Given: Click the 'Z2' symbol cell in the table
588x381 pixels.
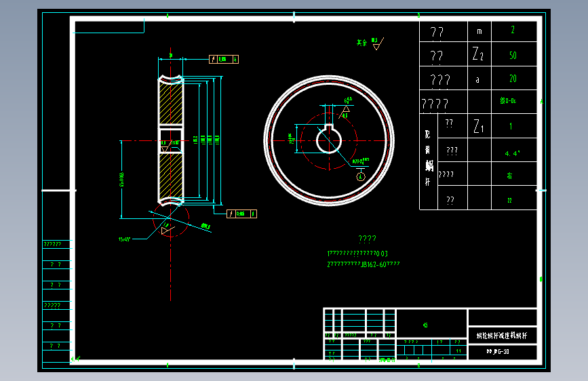Looking at the screenshot, I should [478, 54].
